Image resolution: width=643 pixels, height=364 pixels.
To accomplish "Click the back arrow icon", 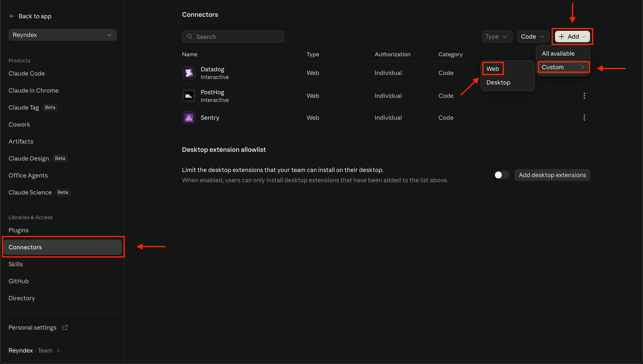I will pos(11,16).
